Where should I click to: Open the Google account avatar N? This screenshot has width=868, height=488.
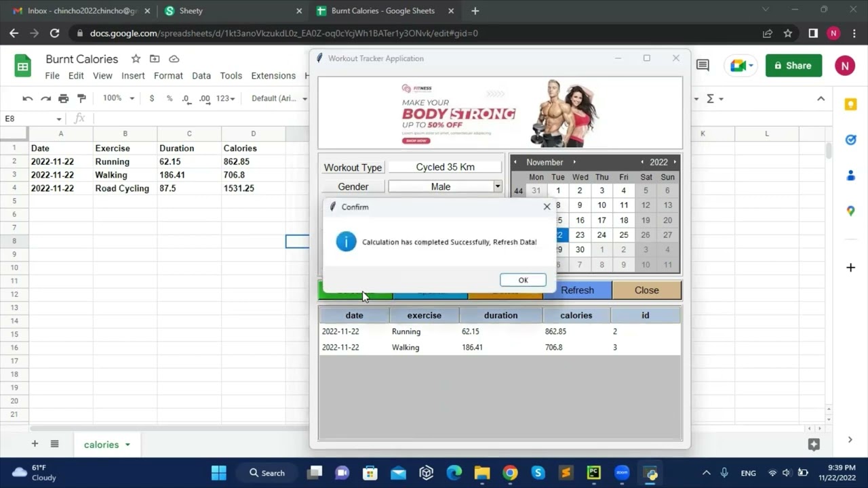coord(844,66)
